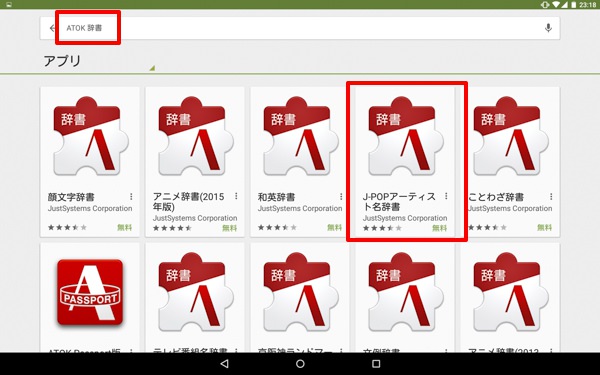Image resolution: width=600 pixels, height=375 pixels.
Task: Tap the back arrow in the search bar
Action: coord(52,28)
